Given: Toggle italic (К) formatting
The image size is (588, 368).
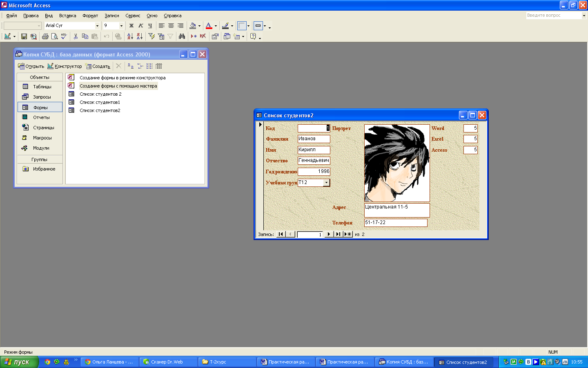Looking at the screenshot, I should coord(141,26).
